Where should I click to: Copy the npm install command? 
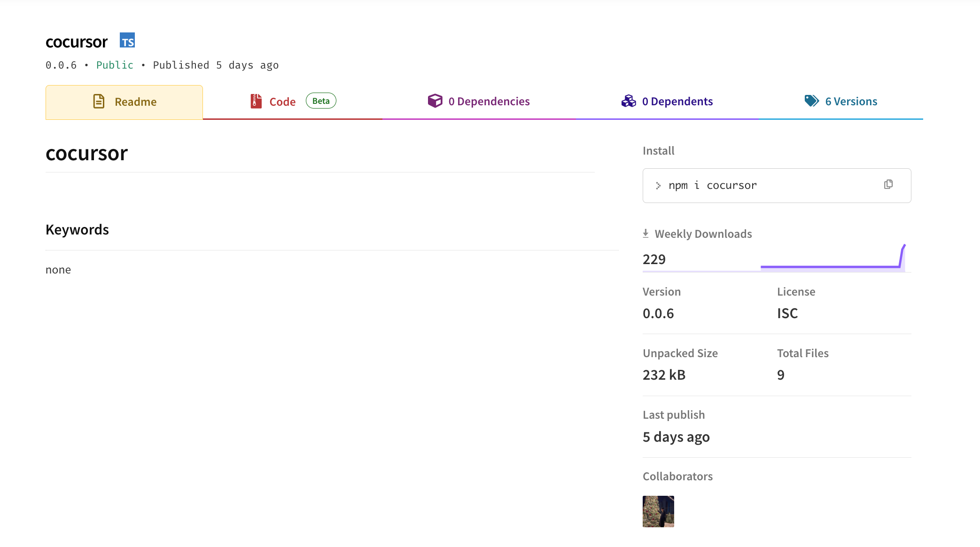pyautogui.click(x=888, y=185)
